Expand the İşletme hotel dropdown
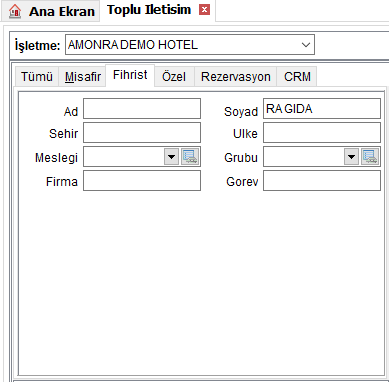The height and width of the screenshot is (382, 389). (x=306, y=45)
